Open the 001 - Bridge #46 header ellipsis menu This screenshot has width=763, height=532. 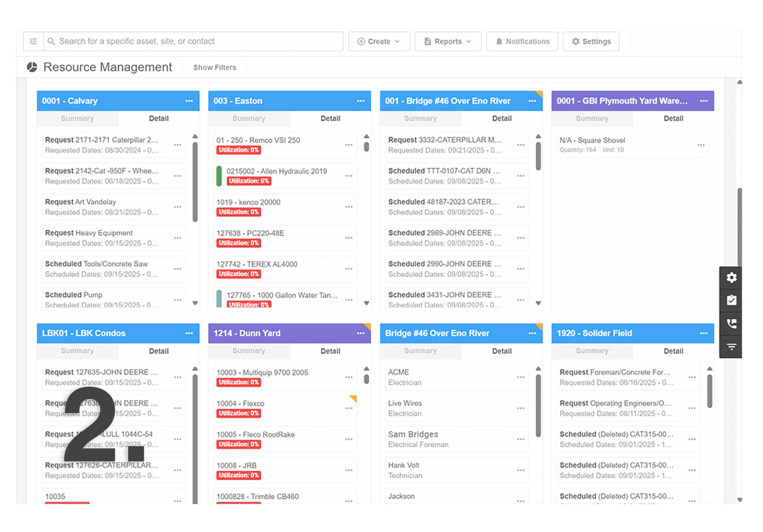pos(532,101)
